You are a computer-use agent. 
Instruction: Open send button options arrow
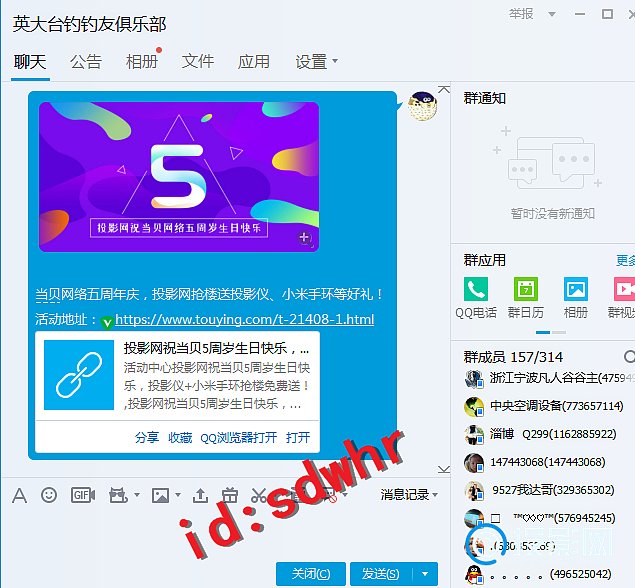[425, 573]
